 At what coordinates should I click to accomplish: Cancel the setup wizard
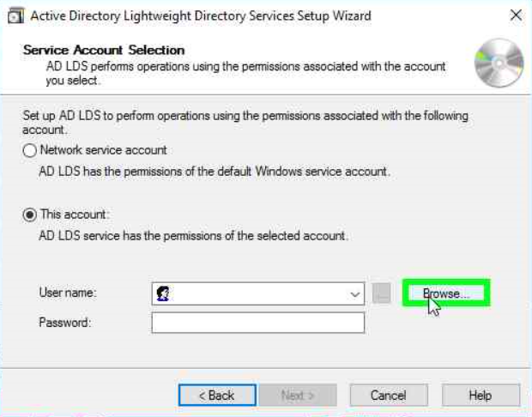tap(388, 396)
